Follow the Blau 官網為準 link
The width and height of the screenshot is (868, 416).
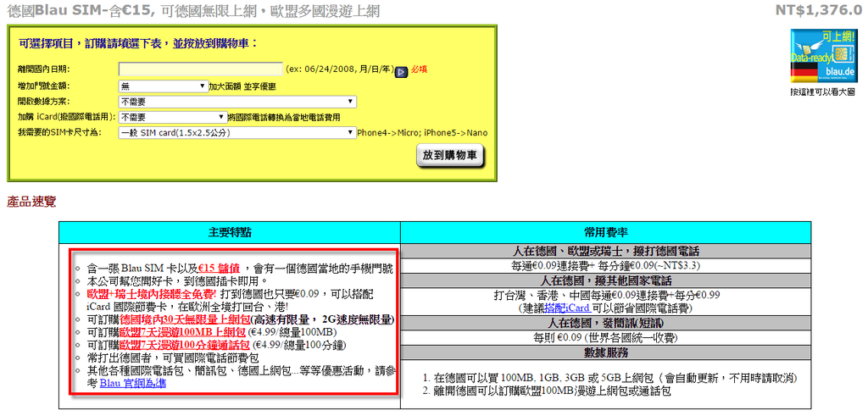pos(132,383)
